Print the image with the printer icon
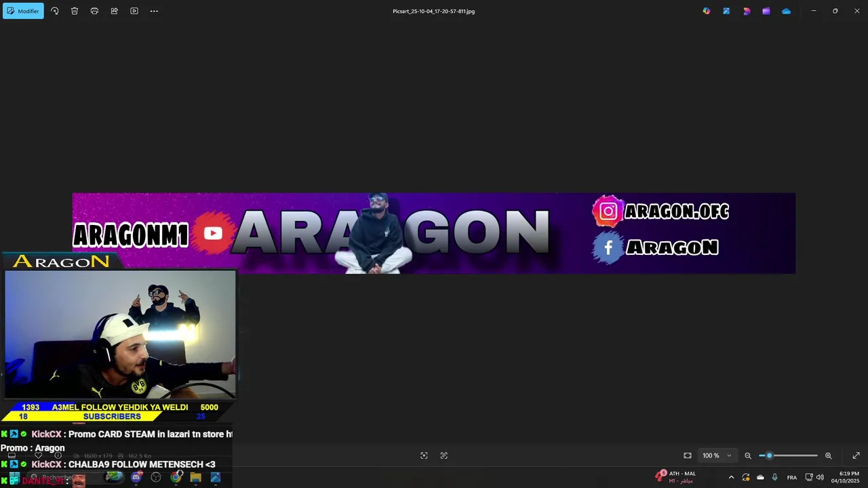Image resolution: width=868 pixels, height=488 pixels. (x=94, y=11)
